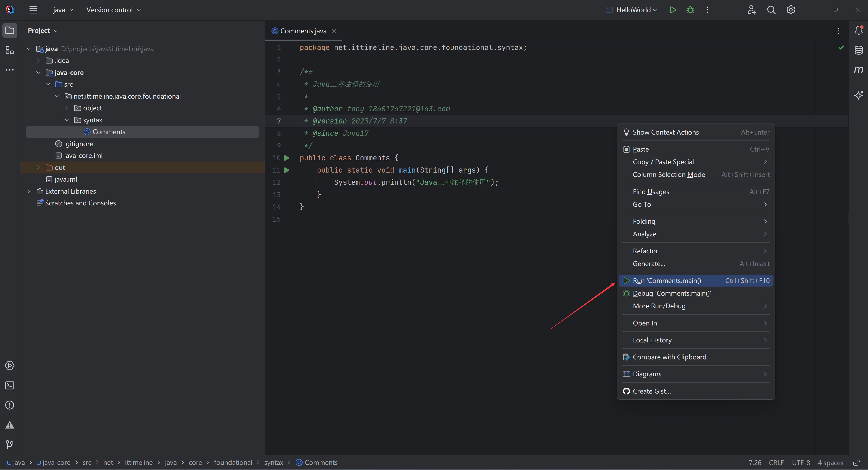The image size is (868, 470).
Task: Open the Project view dropdown
Action: 43,30
